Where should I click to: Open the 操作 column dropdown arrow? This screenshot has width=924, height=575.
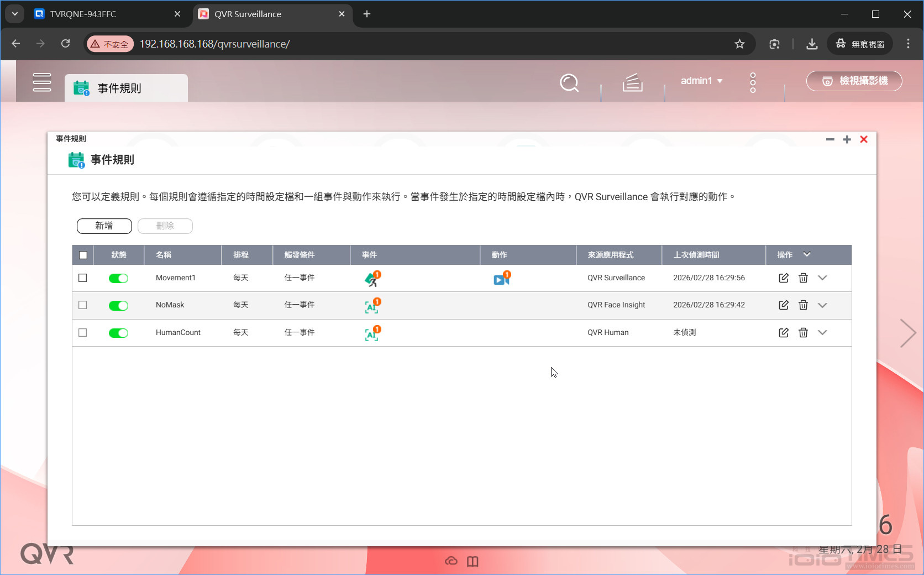tap(807, 255)
